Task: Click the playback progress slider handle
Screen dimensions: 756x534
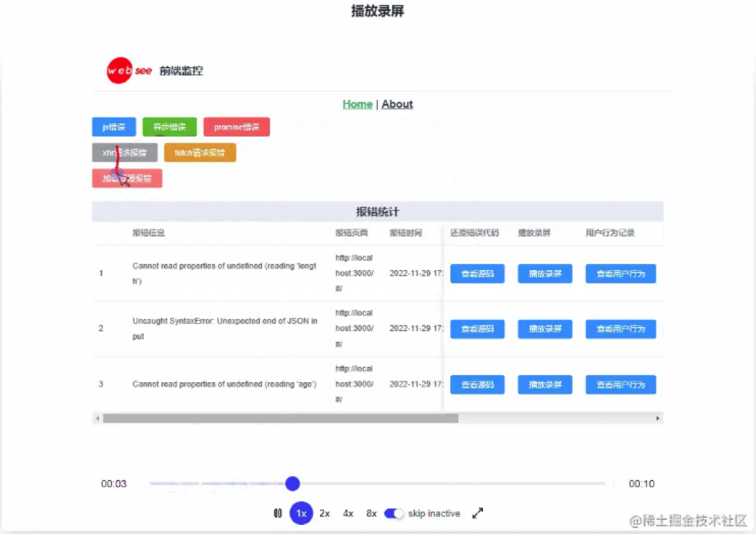Action: 292,484
